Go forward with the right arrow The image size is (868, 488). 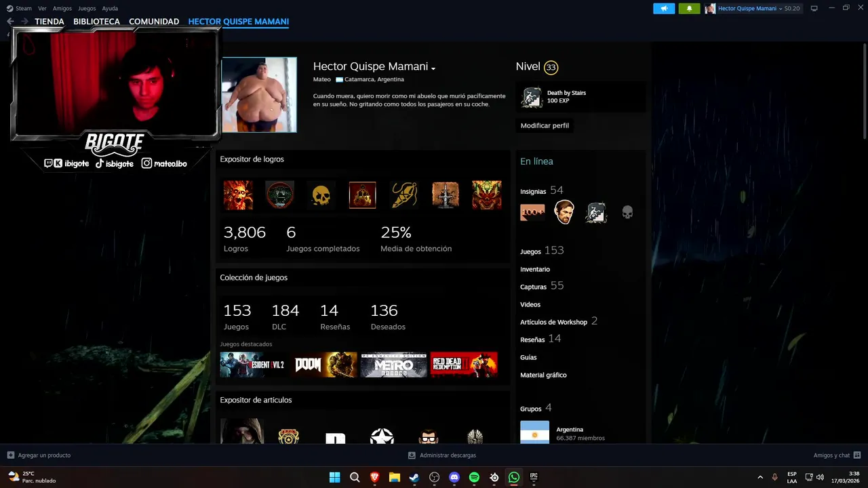point(24,22)
